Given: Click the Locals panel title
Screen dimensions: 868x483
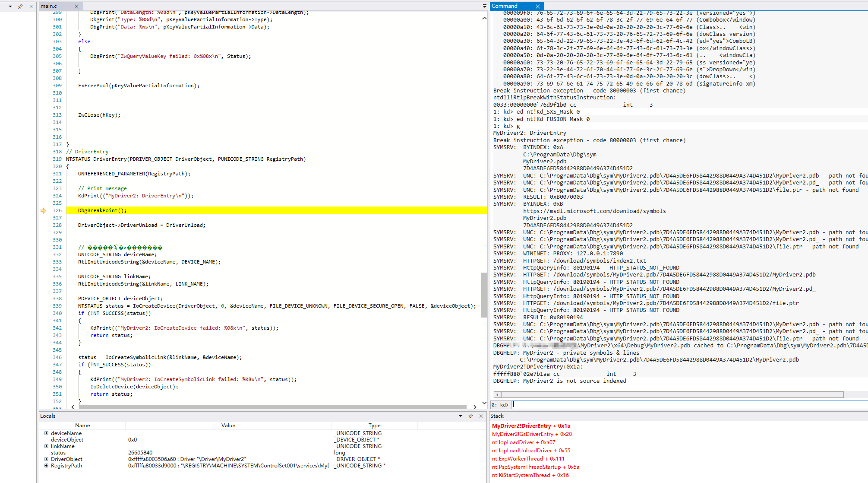Looking at the screenshot, I should point(47,416).
